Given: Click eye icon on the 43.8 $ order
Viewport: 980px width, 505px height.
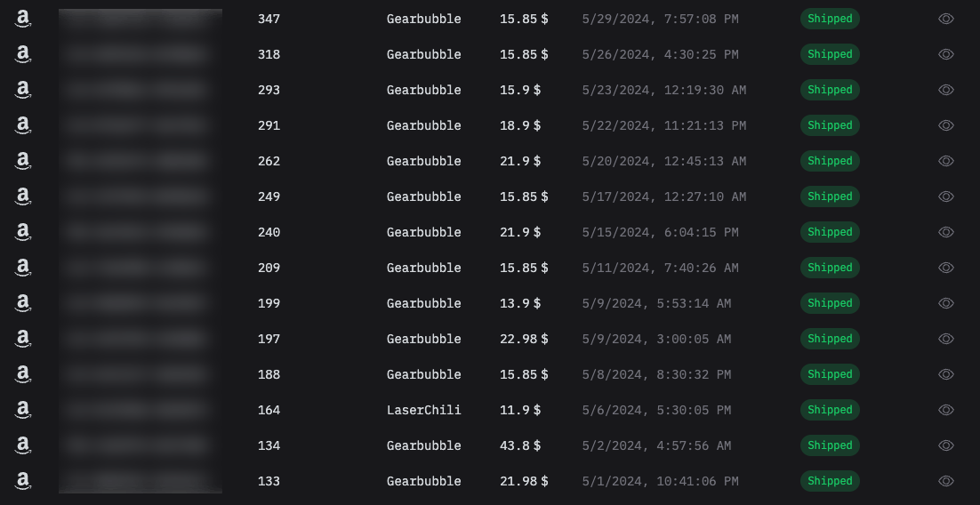Looking at the screenshot, I should (x=946, y=445).
